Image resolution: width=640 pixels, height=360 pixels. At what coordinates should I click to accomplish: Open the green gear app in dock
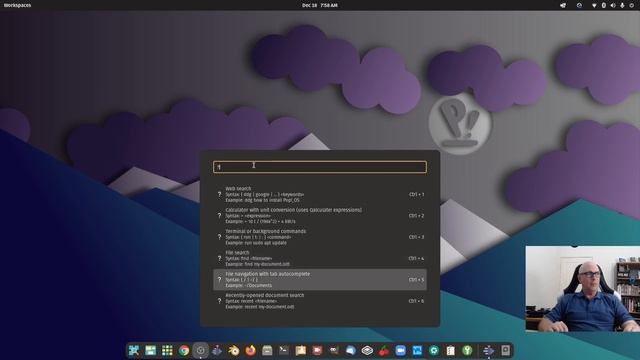coord(434,350)
